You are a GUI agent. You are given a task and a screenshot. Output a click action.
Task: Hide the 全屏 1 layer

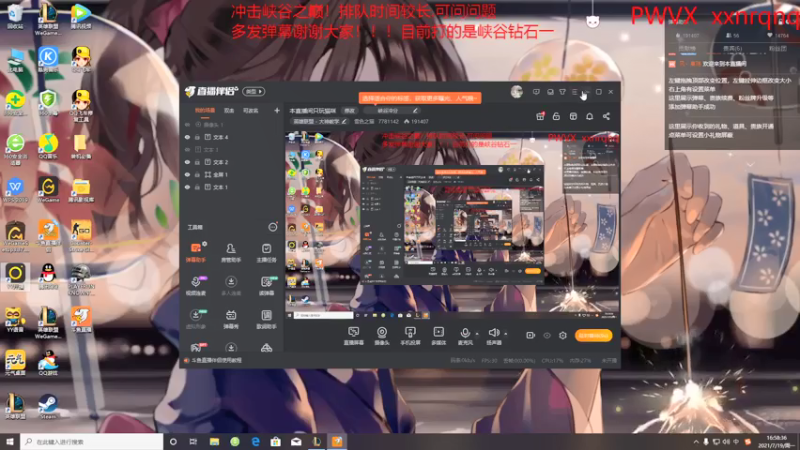click(187, 174)
